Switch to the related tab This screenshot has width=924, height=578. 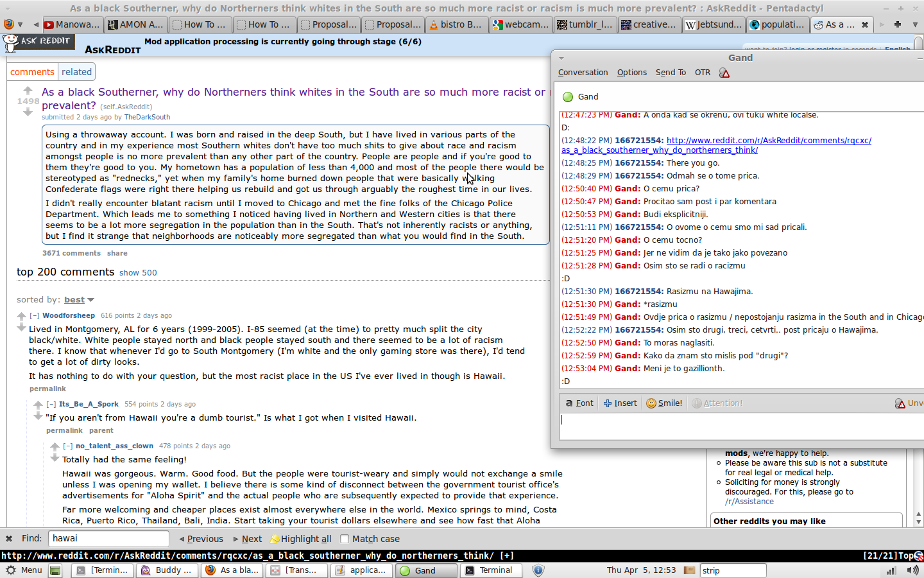click(x=77, y=72)
